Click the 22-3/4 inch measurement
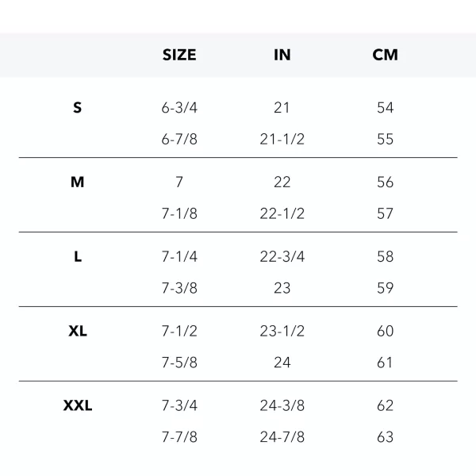The image size is (476, 476). [x=282, y=257]
